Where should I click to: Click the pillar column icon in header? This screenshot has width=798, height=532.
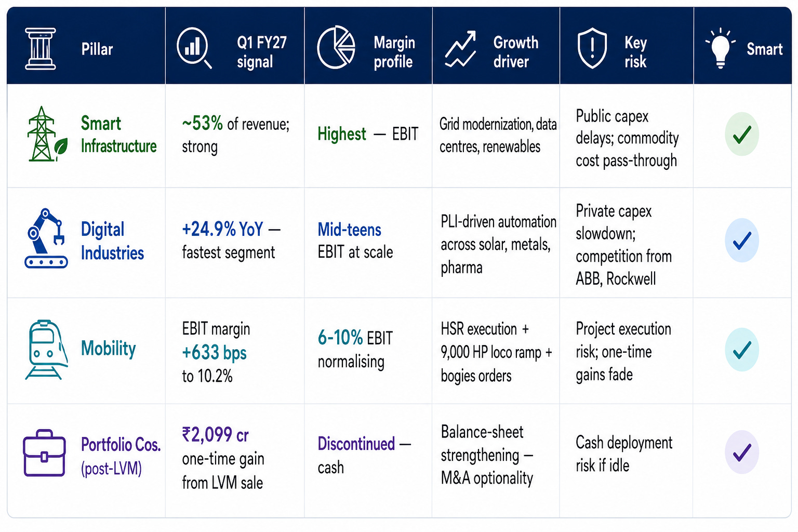pos(41,49)
